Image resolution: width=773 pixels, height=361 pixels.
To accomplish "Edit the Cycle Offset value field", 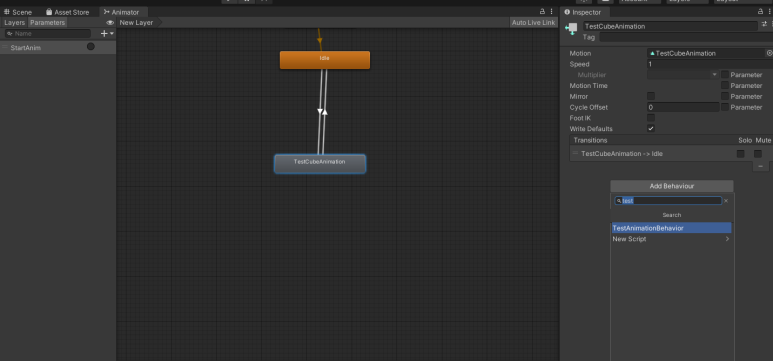I will (683, 107).
